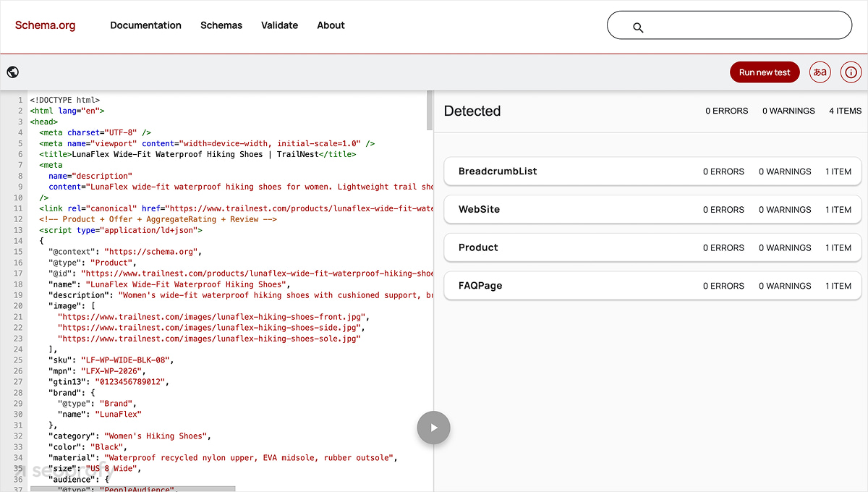Click the '"material"' code line
The height and width of the screenshot is (492, 868).
coord(224,458)
